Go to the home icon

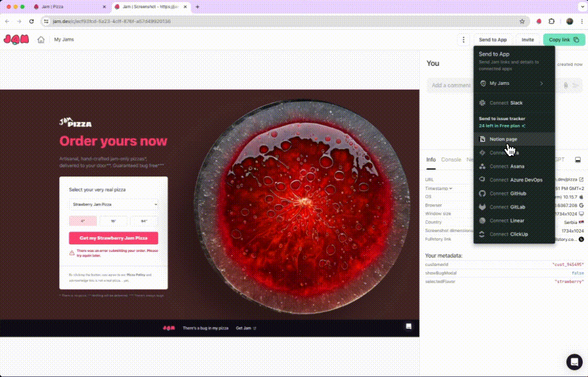pos(41,40)
